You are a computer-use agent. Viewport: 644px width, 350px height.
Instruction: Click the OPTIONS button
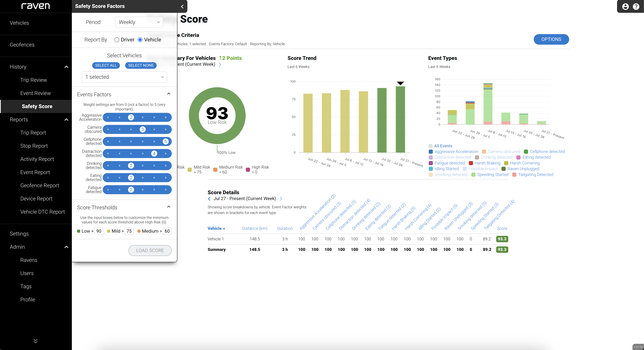pos(551,39)
